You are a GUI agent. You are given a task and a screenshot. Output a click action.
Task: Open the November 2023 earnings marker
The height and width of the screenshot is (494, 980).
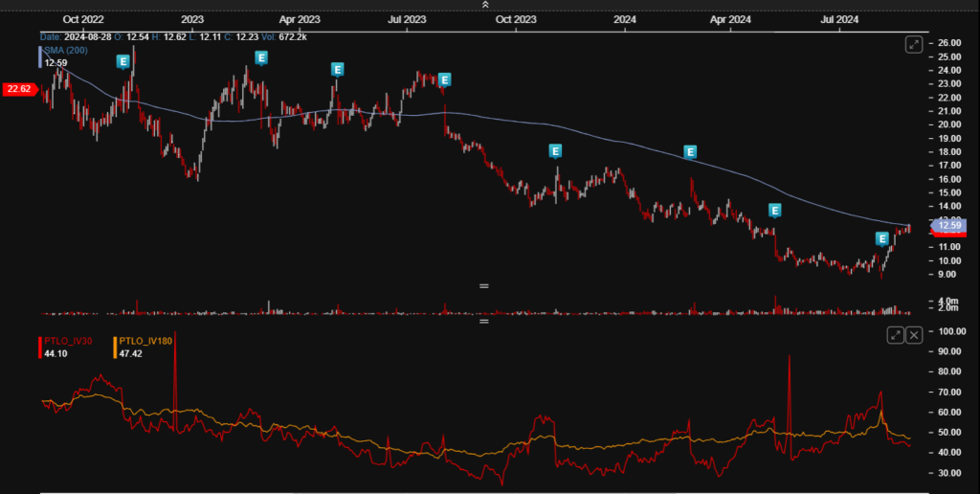click(555, 150)
